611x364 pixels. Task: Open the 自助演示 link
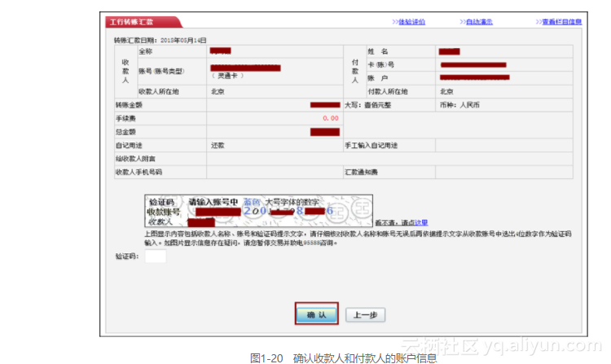(479, 22)
